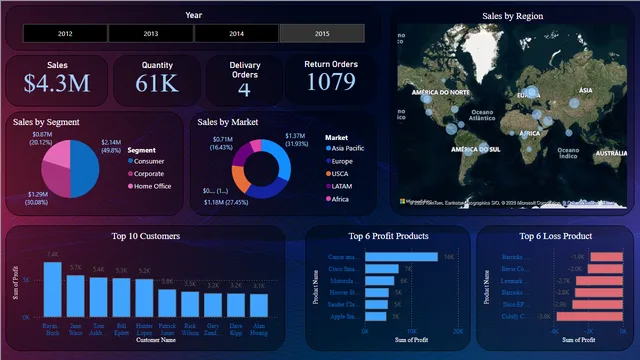Click the AUSTRÁLIA map label
640x360 pixels.
(611, 153)
